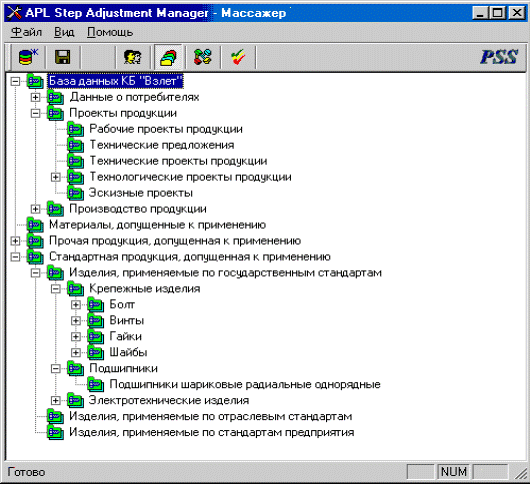
Task: Collapse the База данных КБ "Взлет" root node
Action: point(15,81)
